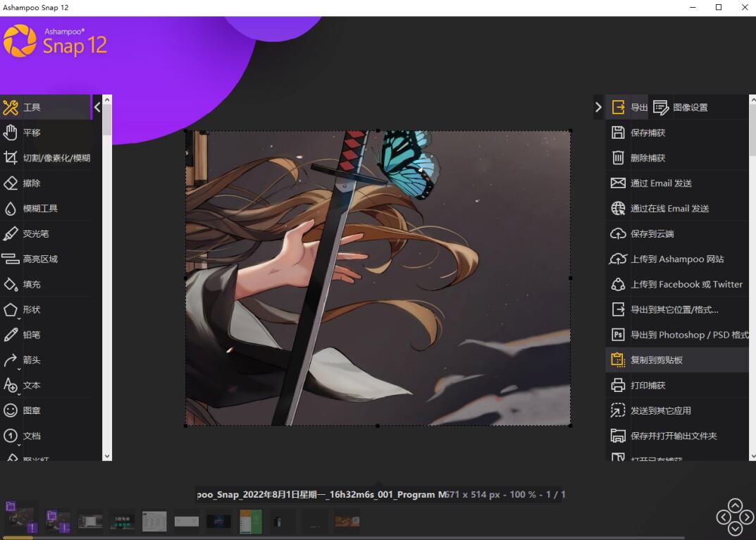756x540 pixels.
Task: Click the 删除捕获 trash icon
Action: pos(618,158)
